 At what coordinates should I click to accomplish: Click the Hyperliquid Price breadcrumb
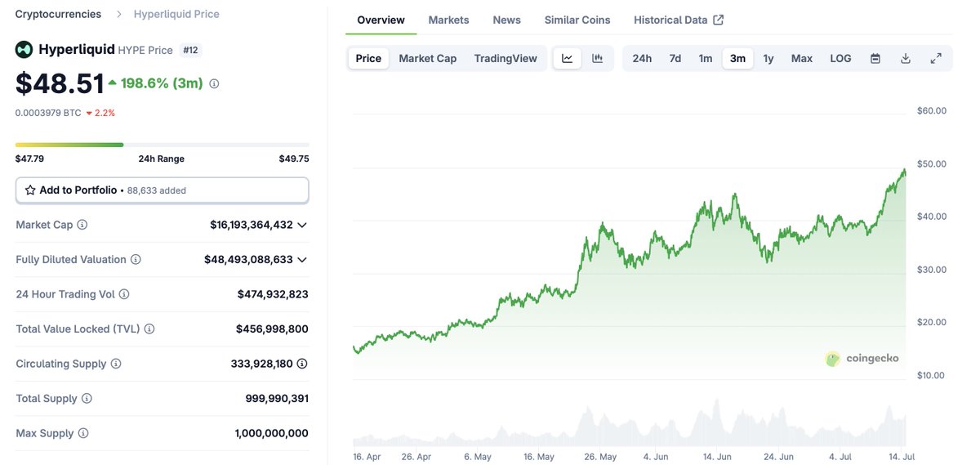pyautogui.click(x=176, y=14)
